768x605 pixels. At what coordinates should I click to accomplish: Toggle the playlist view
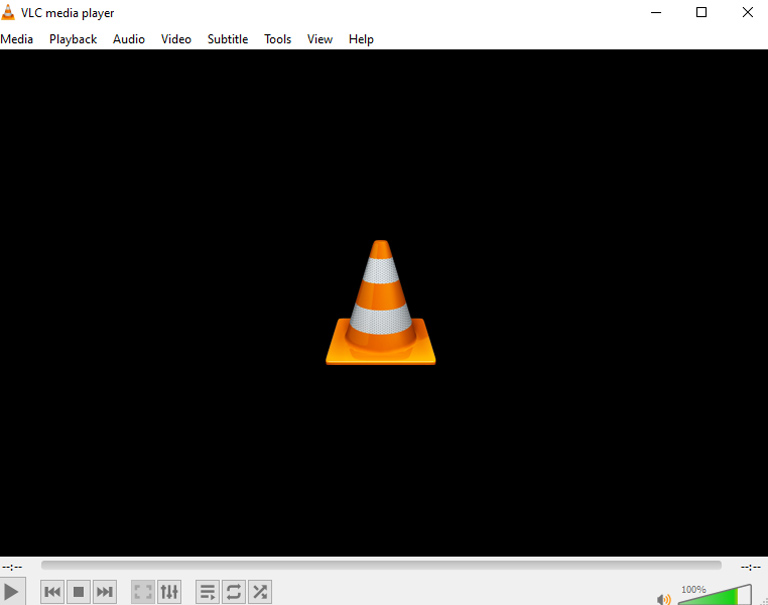(208, 592)
